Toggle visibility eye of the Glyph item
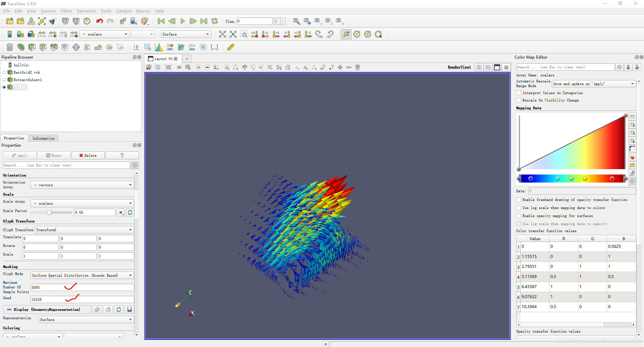The width and height of the screenshot is (644, 347). [x=4, y=87]
